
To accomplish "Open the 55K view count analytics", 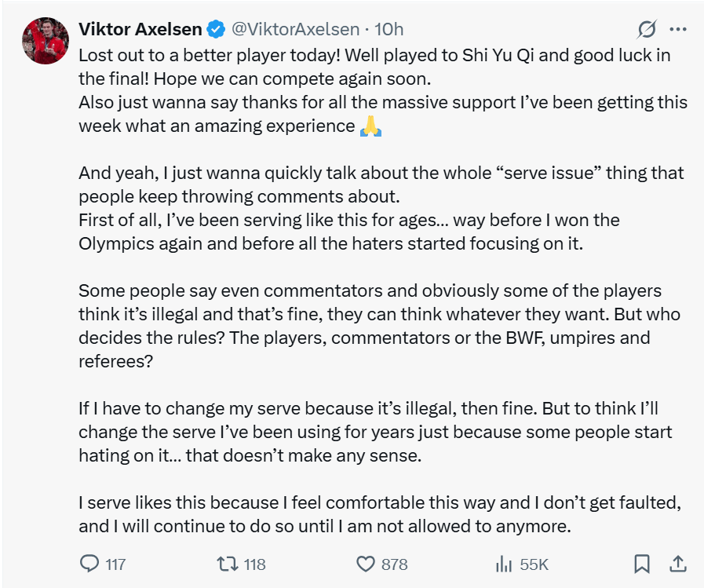I will point(534,564).
